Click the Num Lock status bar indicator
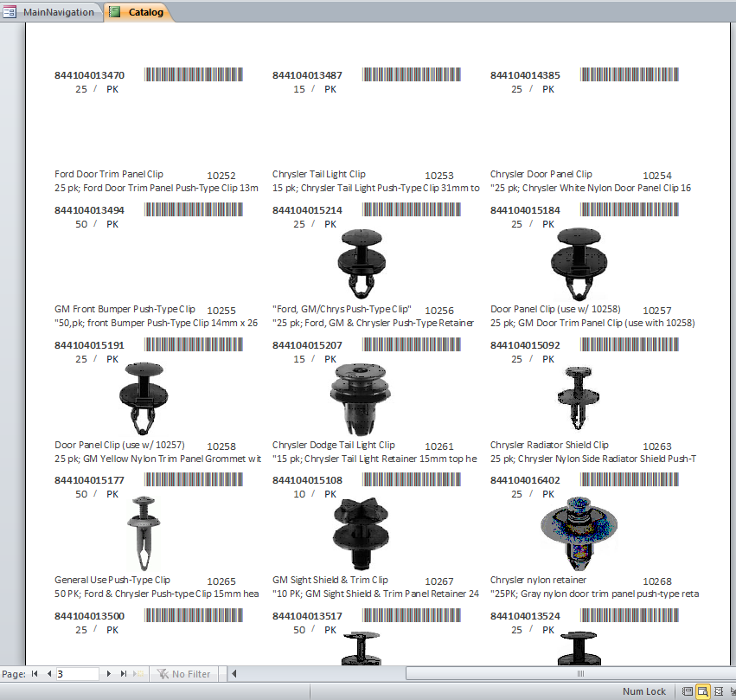 (x=644, y=691)
